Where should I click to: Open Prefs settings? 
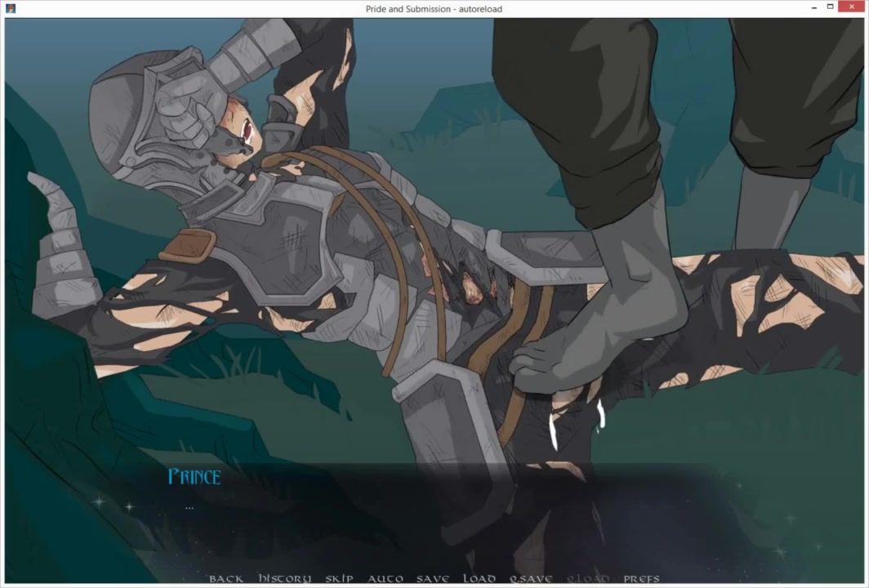click(641, 578)
